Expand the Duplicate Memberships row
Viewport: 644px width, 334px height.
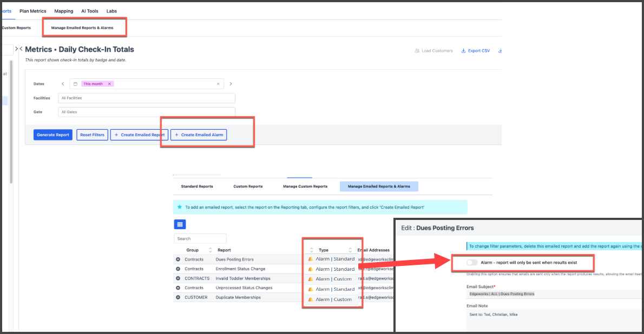pyautogui.click(x=178, y=298)
